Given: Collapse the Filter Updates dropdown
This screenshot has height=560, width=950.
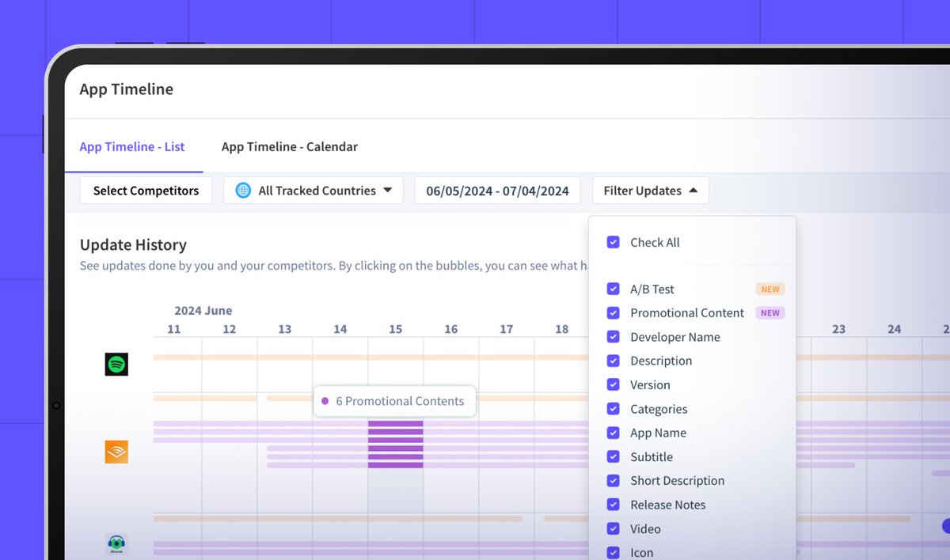Looking at the screenshot, I should [650, 190].
